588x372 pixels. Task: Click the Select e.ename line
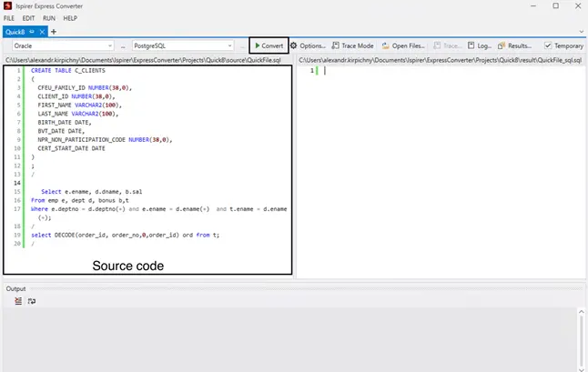point(92,192)
